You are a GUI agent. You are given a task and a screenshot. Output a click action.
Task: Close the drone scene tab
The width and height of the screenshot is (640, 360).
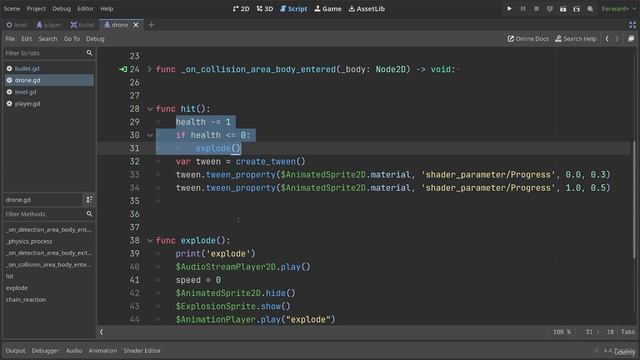(x=136, y=25)
